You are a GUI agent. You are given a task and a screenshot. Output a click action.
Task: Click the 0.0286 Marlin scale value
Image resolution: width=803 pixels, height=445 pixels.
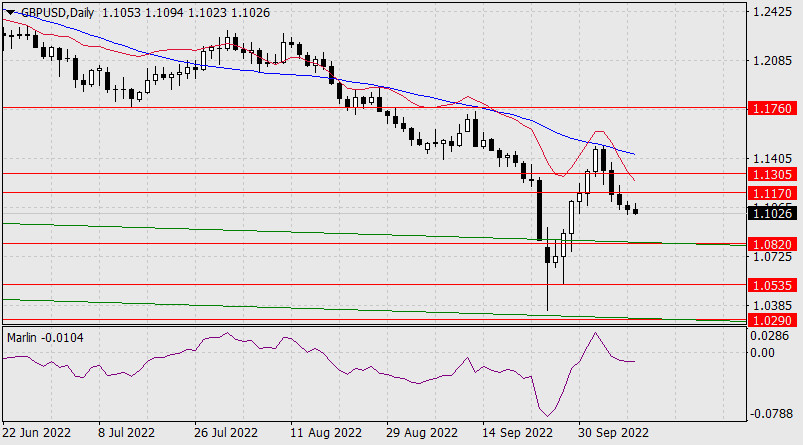point(769,336)
